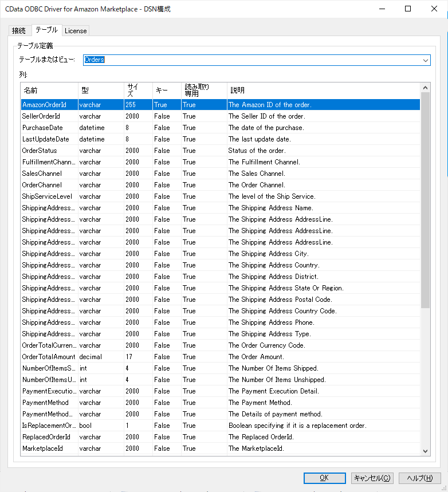Click 'The Shipping Address Country.' description
This screenshot has height=492, width=448.
(x=274, y=265)
